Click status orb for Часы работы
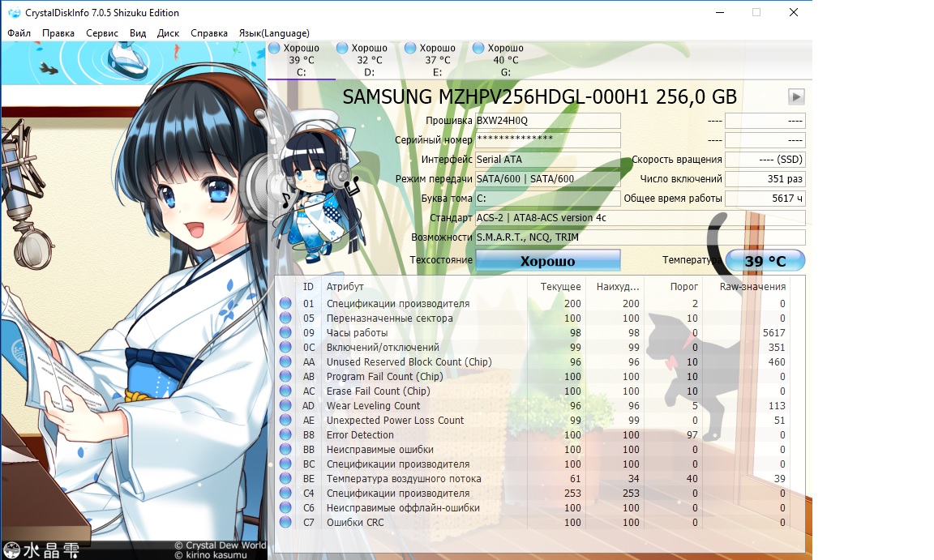The width and height of the screenshot is (934, 560). [x=286, y=332]
